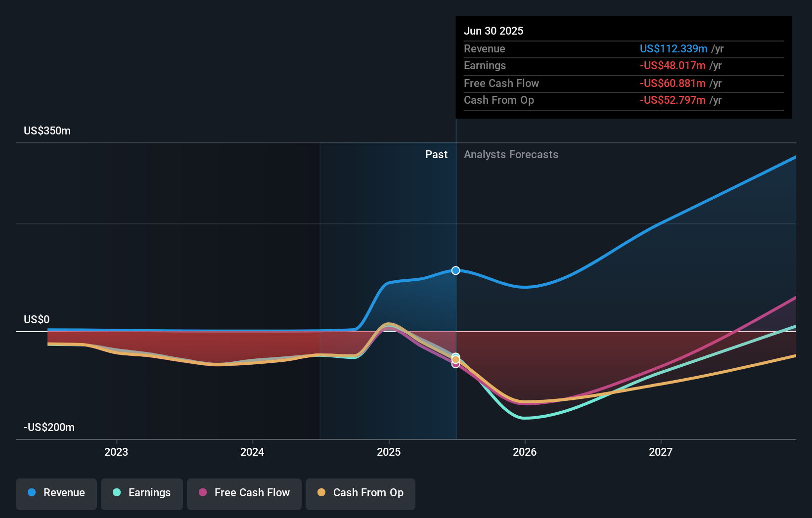
Task: Click the -US$52.797m cash from op value
Action: click(673, 100)
